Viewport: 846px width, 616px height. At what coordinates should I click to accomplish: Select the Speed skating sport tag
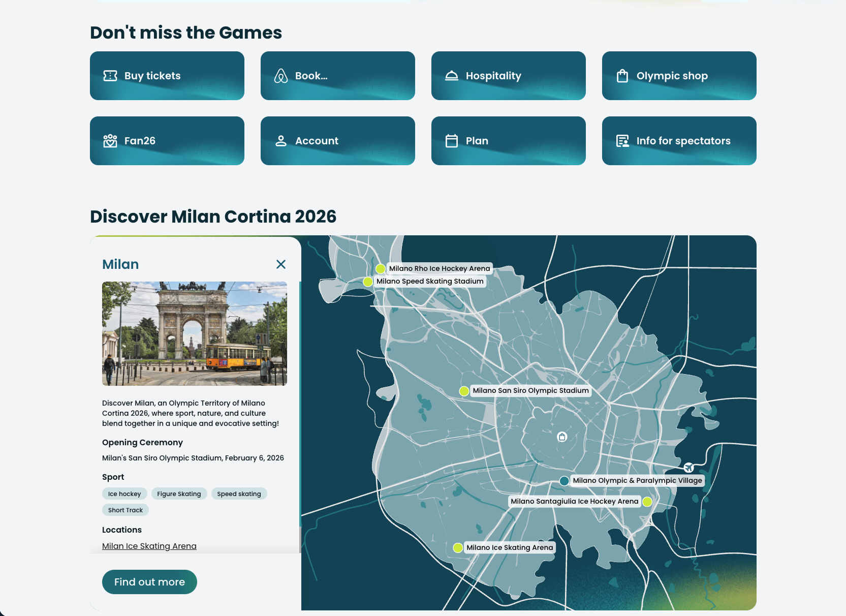pyautogui.click(x=239, y=494)
